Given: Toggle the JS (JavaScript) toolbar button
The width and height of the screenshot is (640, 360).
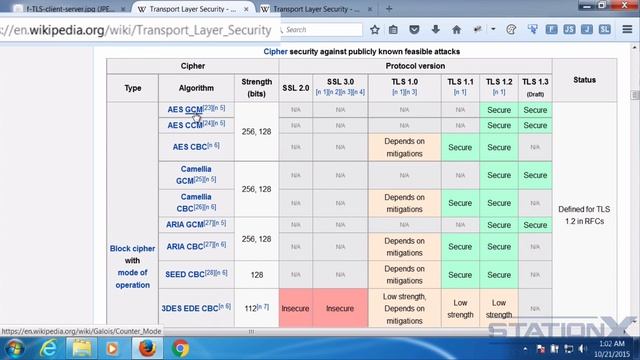Looking at the screenshot, I should 569,29.
